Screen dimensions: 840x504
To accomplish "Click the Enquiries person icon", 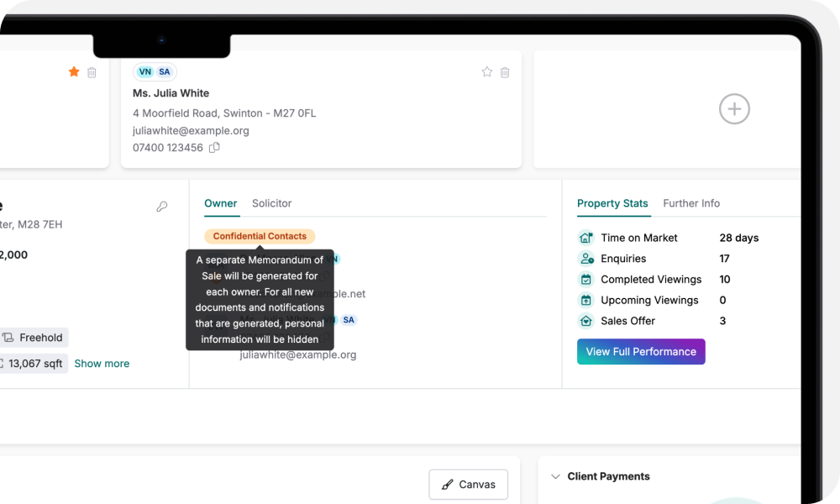I will tap(585, 259).
